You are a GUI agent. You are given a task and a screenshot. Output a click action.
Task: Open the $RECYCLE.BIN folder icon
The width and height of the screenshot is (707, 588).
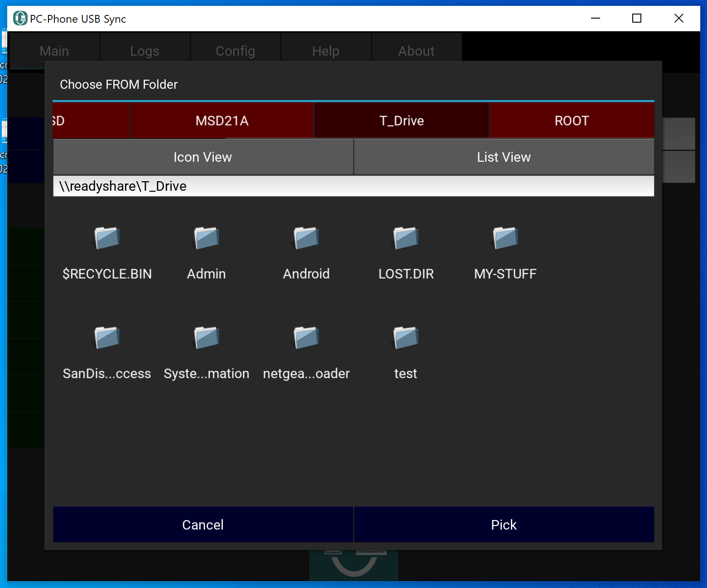pyautogui.click(x=107, y=238)
